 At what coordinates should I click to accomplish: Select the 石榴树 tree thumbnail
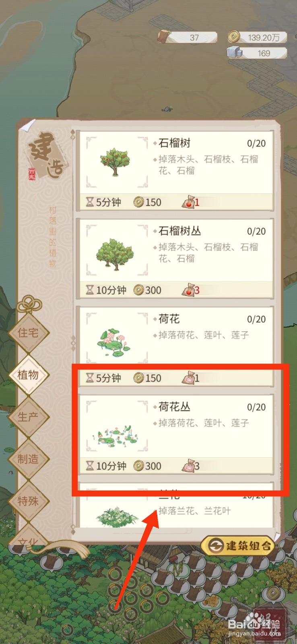pos(115,162)
